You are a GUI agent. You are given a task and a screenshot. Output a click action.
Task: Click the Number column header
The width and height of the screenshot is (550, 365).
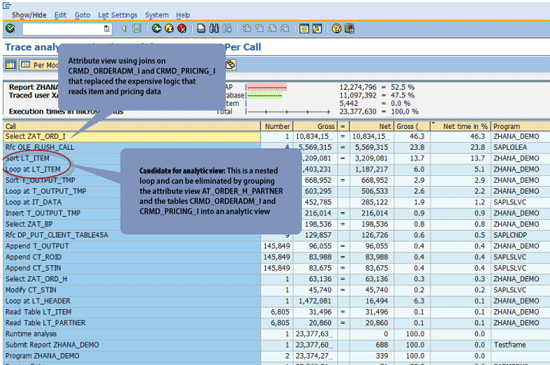tap(277, 126)
